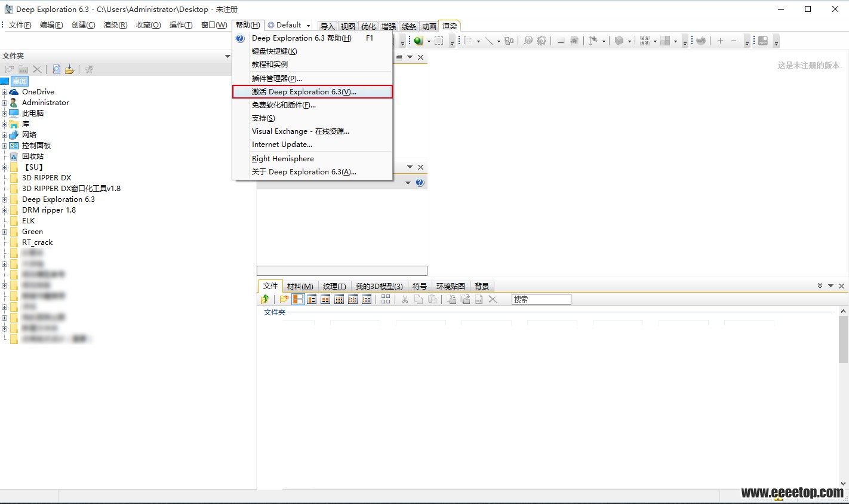Screen dimensions: 849x504
Task: Open the 渲染(R) menu in menu bar
Action: 115,25
